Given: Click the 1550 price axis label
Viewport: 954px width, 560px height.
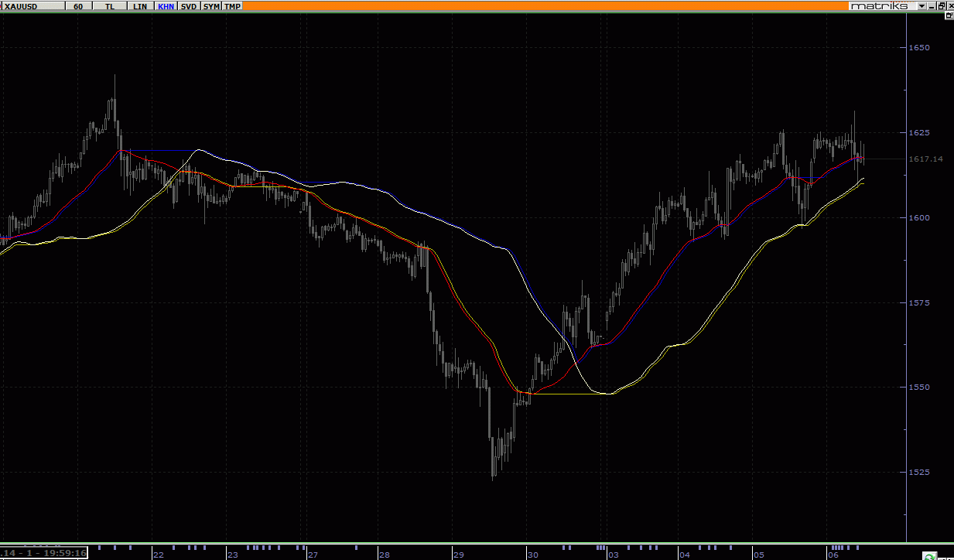Looking at the screenshot, I should point(918,388).
